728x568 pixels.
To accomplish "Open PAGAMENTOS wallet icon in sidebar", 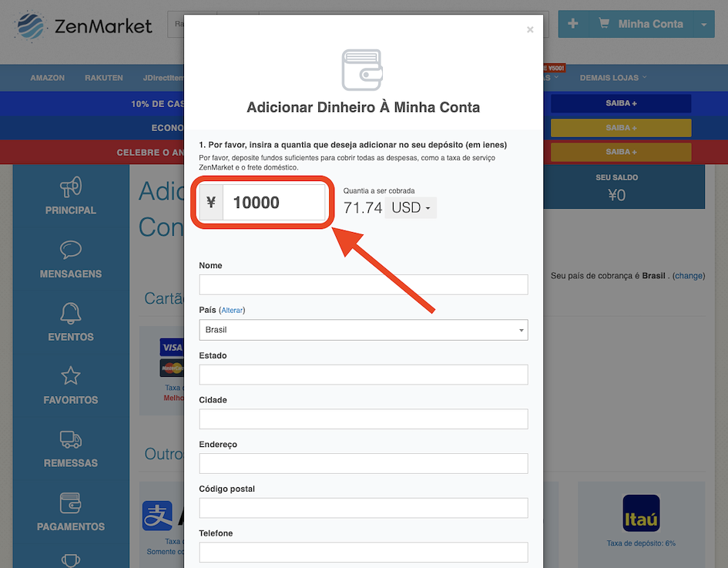I will (x=71, y=503).
